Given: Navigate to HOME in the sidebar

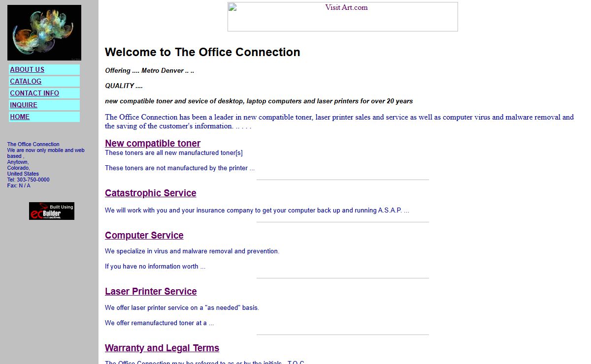Looking at the screenshot, I should (x=20, y=117).
